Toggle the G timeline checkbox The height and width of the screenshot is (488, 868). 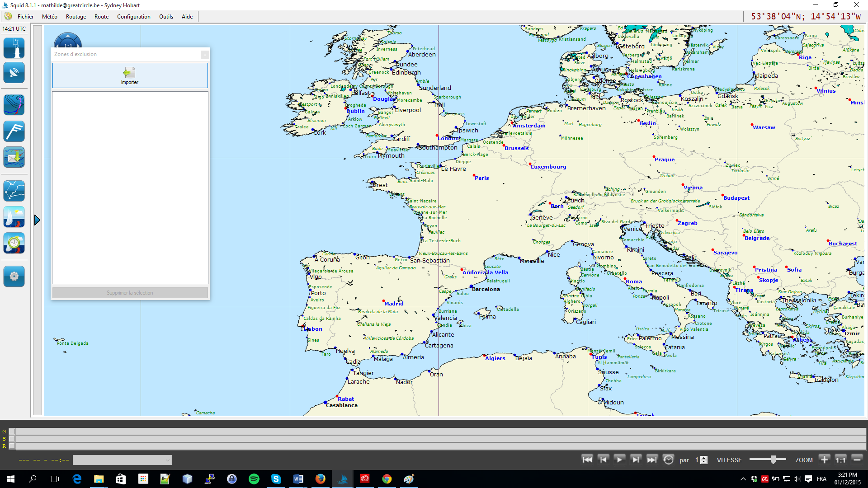pos(12,432)
